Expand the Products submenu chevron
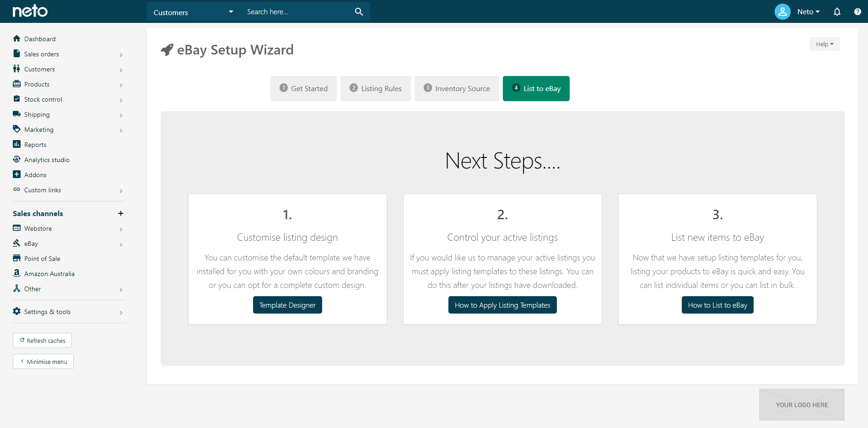868x428 pixels. point(121,85)
